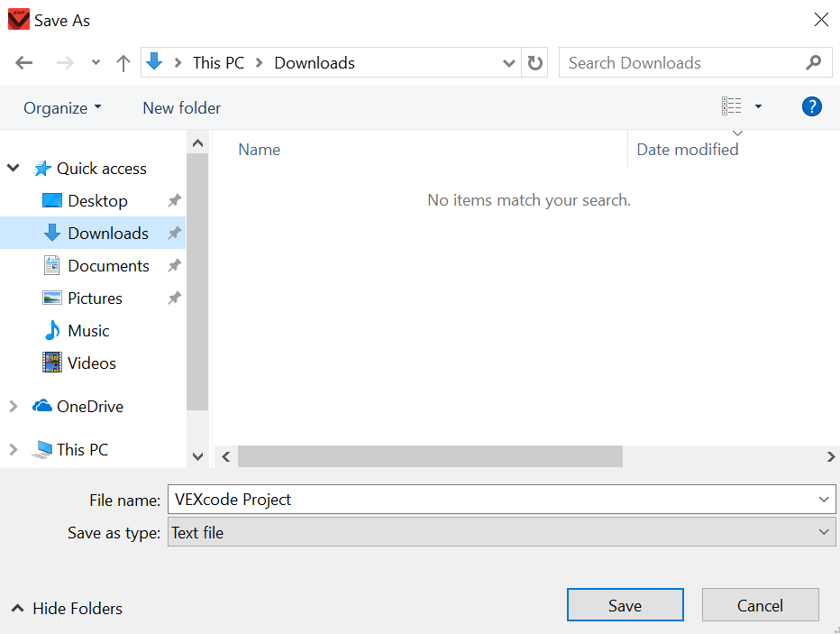Image resolution: width=840 pixels, height=634 pixels.
Task: Change the file list view layout
Action: coord(733,106)
